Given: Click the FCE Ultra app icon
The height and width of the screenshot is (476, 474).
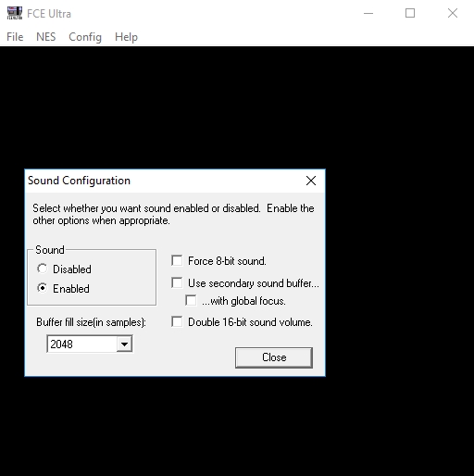Looking at the screenshot, I should pyautogui.click(x=15, y=13).
